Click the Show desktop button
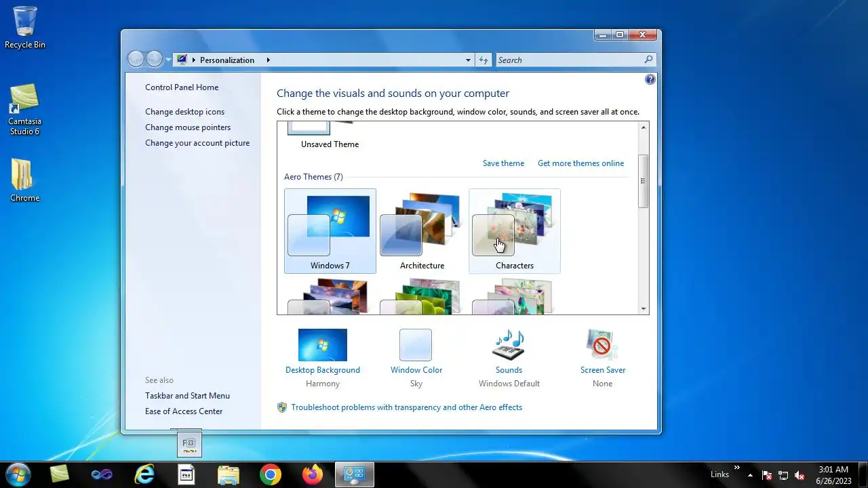The width and height of the screenshot is (868, 488). pos(863,474)
